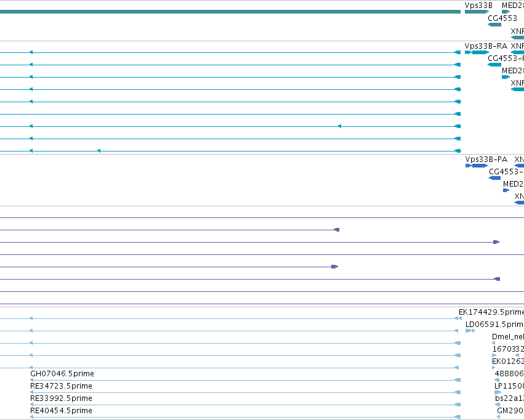Click the Vps33B-RA transcript glyph

click(477, 52)
